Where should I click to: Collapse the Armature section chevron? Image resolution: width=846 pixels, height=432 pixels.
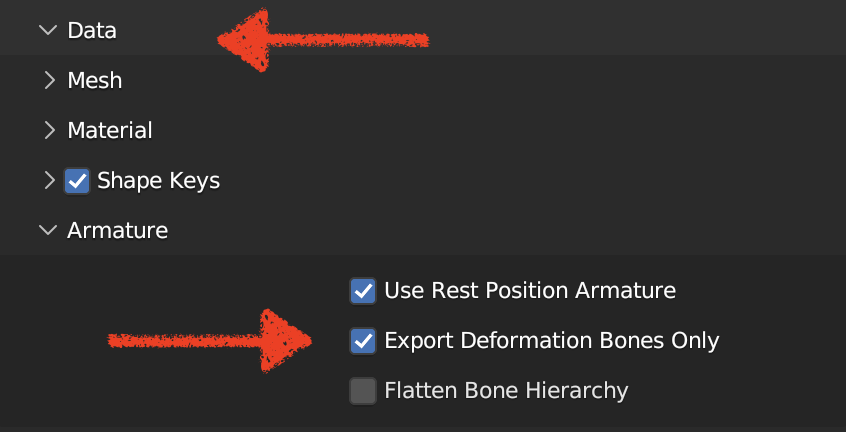click(x=47, y=231)
